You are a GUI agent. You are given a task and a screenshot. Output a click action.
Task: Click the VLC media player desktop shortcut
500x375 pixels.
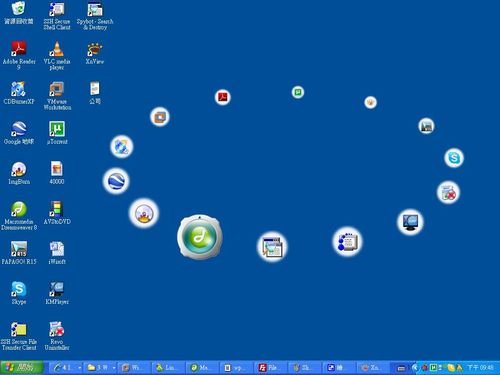tap(57, 56)
